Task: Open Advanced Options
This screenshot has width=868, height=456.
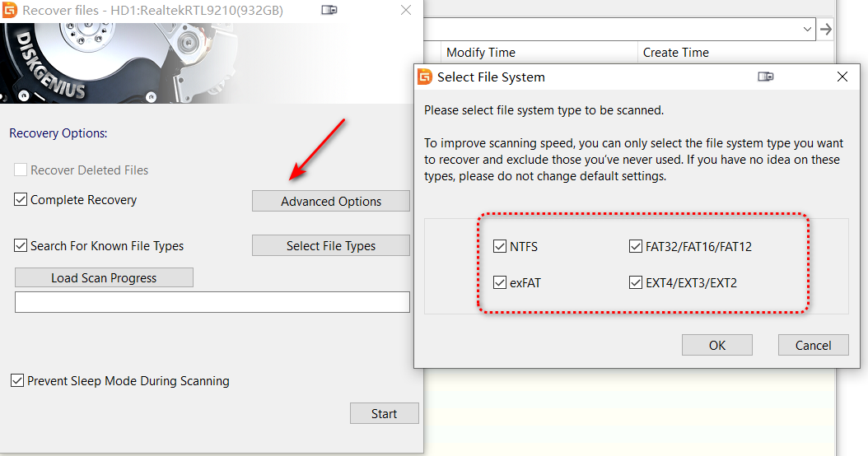Action: (x=331, y=202)
